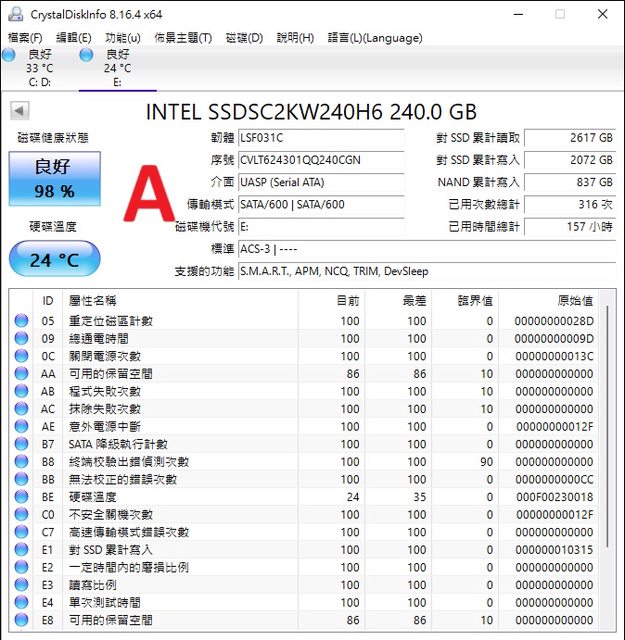Click the 24 °C temperature button

point(54,259)
